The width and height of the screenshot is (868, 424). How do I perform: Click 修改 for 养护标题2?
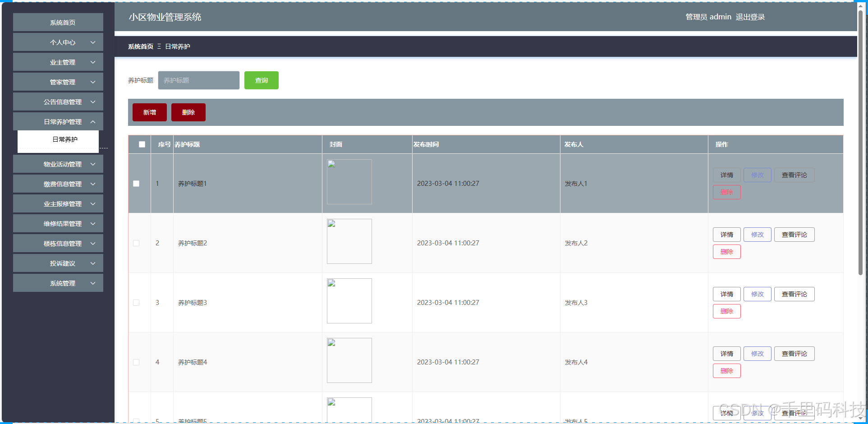coord(758,235)
